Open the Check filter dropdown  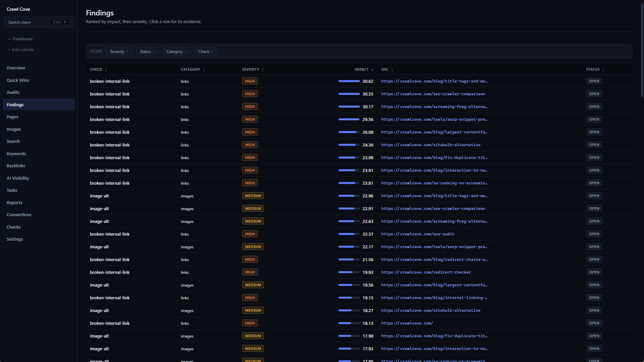(x=206, y=51)
